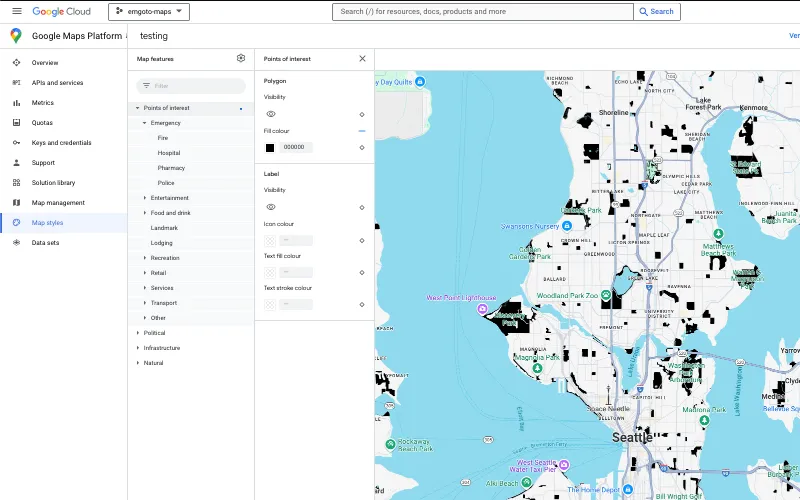
Task: Toggle Polygon visibility eye icon
Action: [270, 114]
